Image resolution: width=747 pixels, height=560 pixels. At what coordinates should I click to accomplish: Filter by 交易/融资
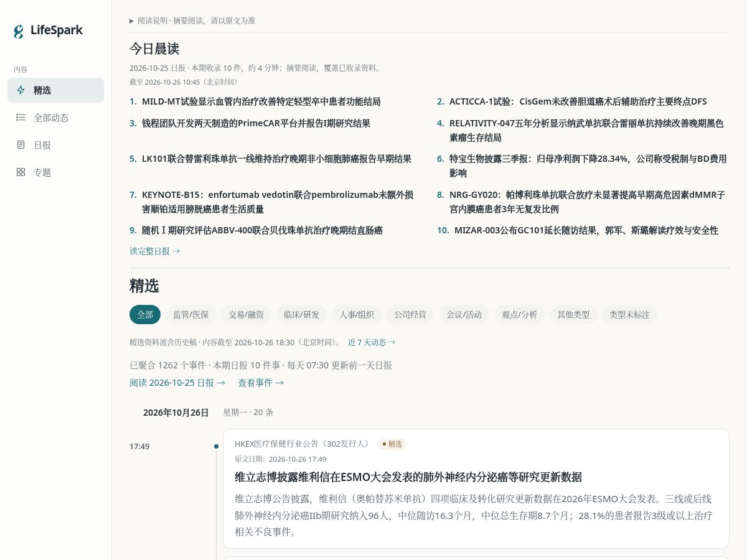click(246, 315)
